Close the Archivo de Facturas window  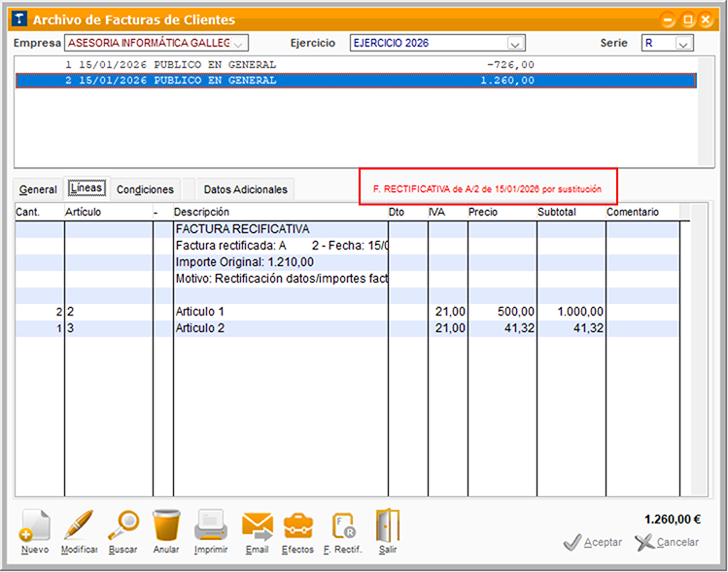click(x=706, y=19)
